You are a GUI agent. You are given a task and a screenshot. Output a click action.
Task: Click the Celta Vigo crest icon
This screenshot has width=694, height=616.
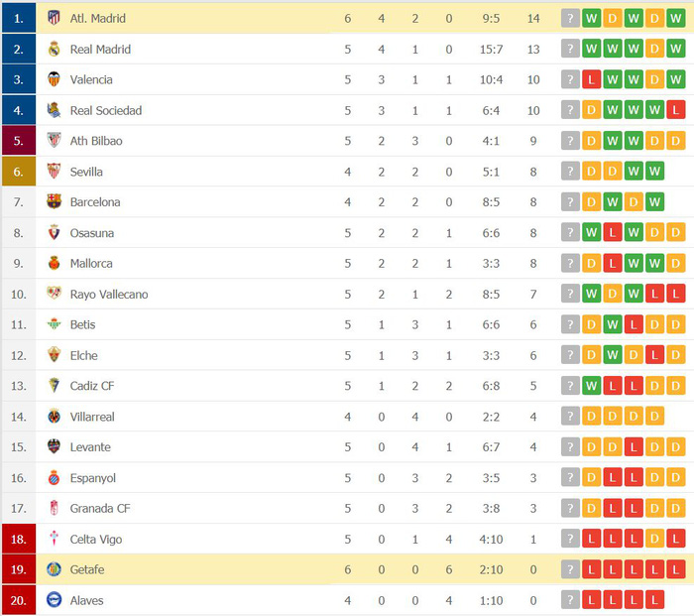tap(54, 539)
